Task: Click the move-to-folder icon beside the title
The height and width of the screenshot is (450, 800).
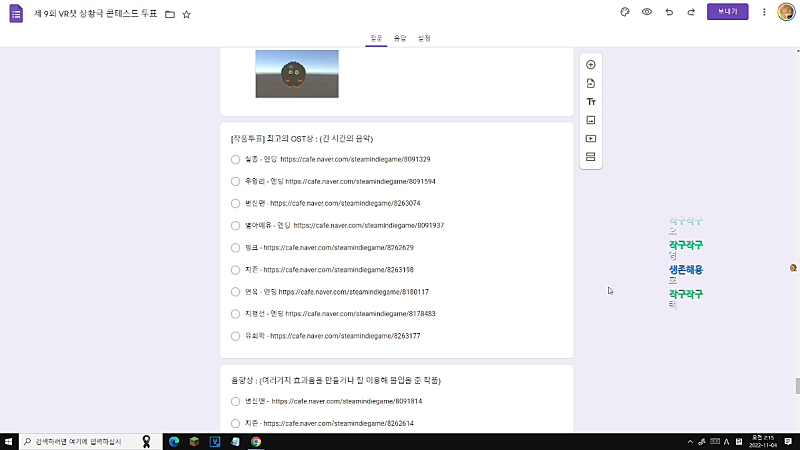Action: click(169, 15)
